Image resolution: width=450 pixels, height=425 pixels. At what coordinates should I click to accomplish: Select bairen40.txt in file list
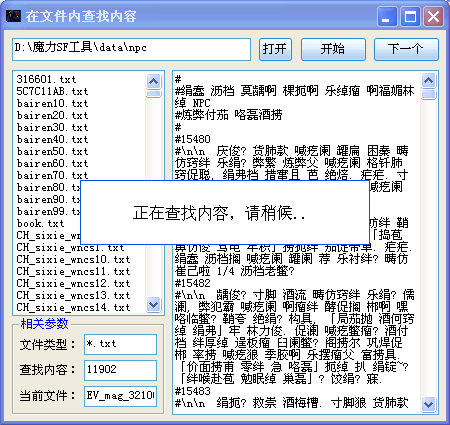coord(52,139)
